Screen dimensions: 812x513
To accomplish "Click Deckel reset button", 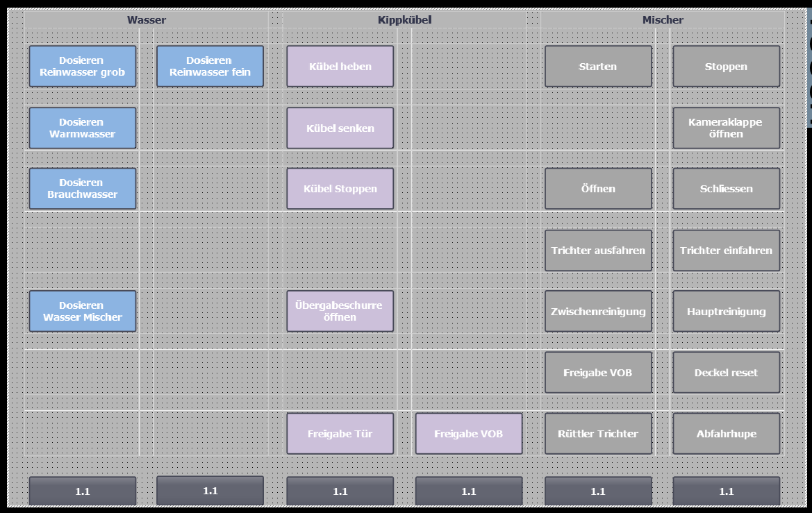I will tap(726, 373).
